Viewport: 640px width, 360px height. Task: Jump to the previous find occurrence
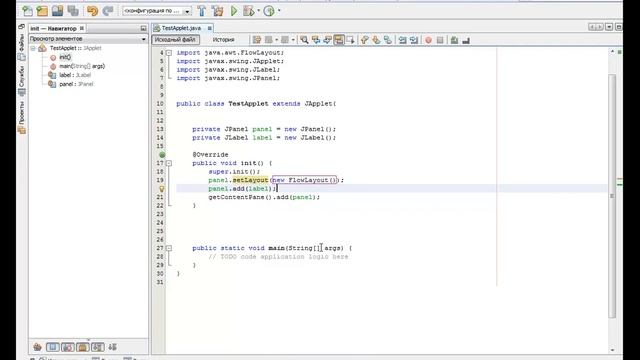(316, 40)
